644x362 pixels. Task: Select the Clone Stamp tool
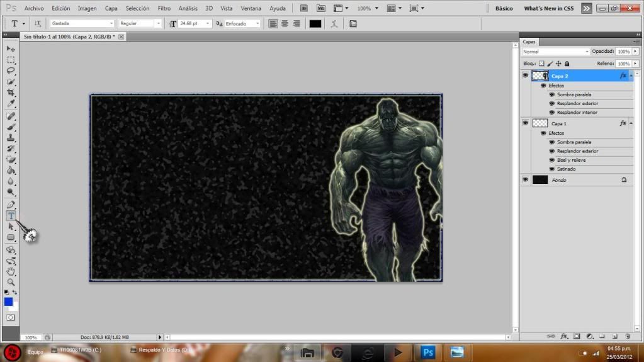pyautogui.click(x=11, y=138)
